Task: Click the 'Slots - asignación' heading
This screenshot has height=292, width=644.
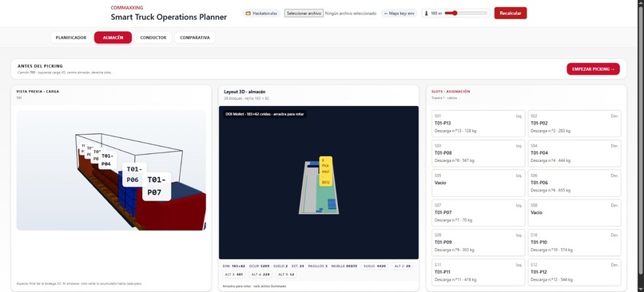Action: pos(451,92)
